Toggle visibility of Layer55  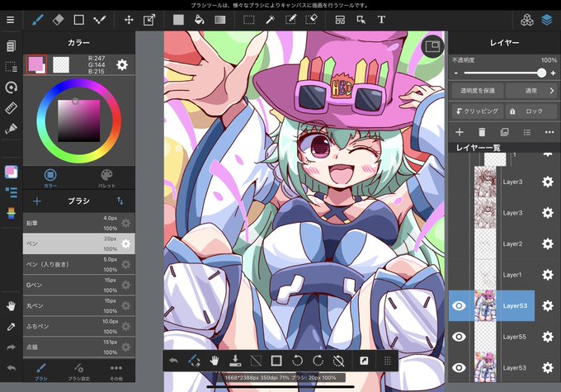[x=459, y=337]
